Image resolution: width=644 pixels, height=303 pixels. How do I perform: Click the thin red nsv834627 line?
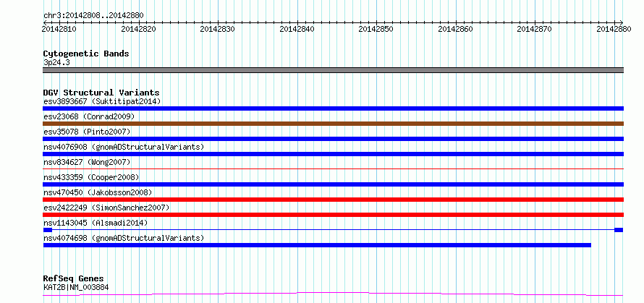coord(333,168)
